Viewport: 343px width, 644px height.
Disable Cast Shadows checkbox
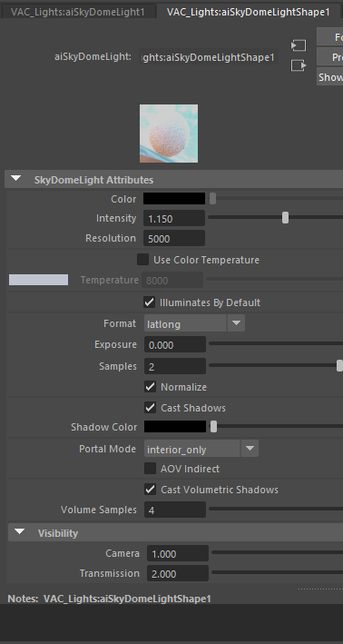point(150,408)
